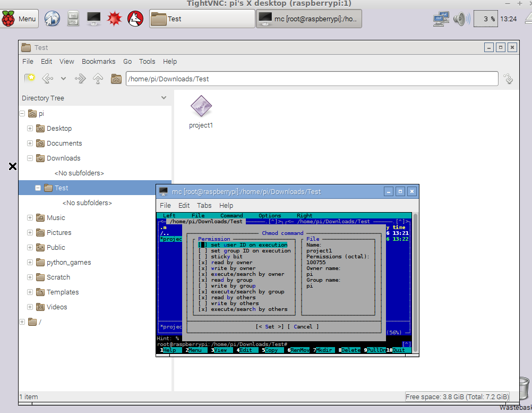The image size is (532, 413).
Task: Open the Command menu in Midnight Commander
Action: click(x=231, y=216)
